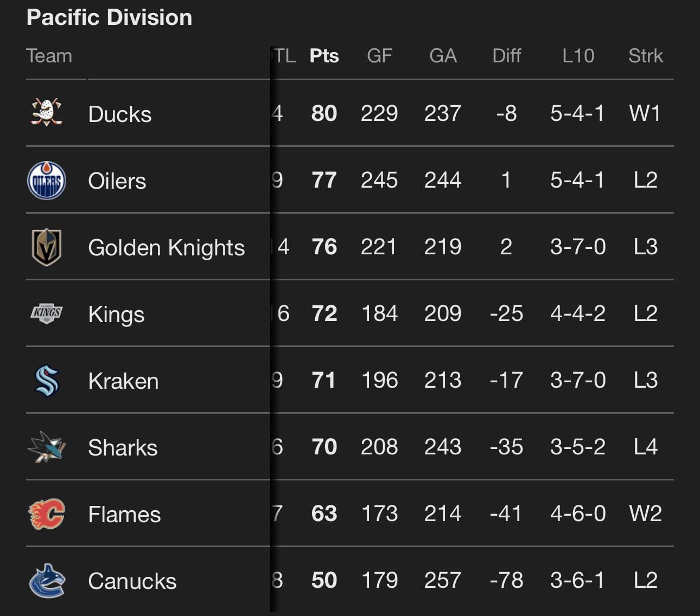
Task: Tap the Golden Knights shield logo
Action: tap(47, 247)
